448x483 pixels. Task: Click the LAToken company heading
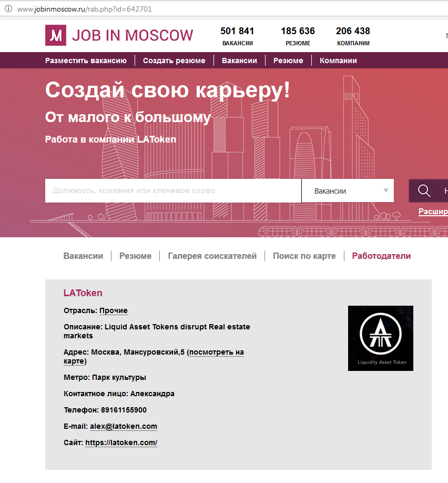83,293
